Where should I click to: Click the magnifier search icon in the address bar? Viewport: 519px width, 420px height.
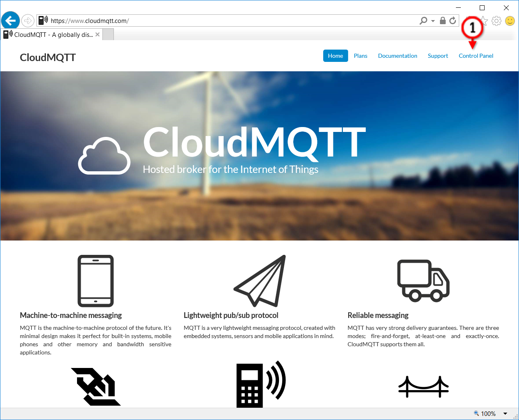[424, 20]
